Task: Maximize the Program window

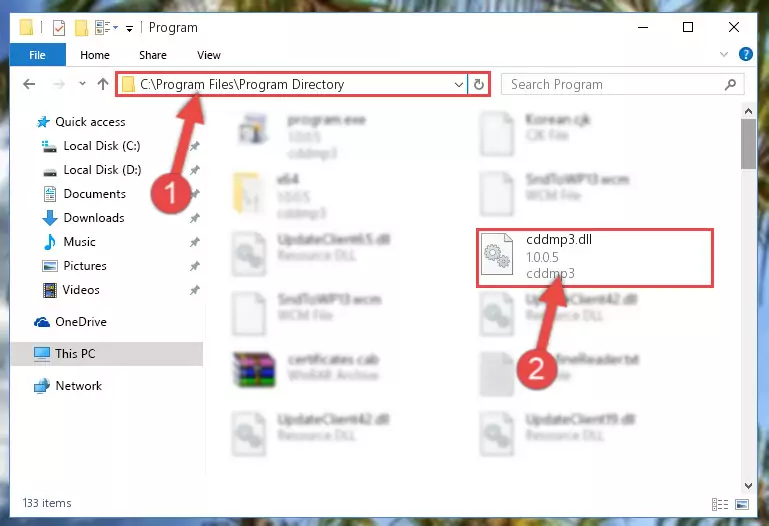Action: click(x=688, y=27)
